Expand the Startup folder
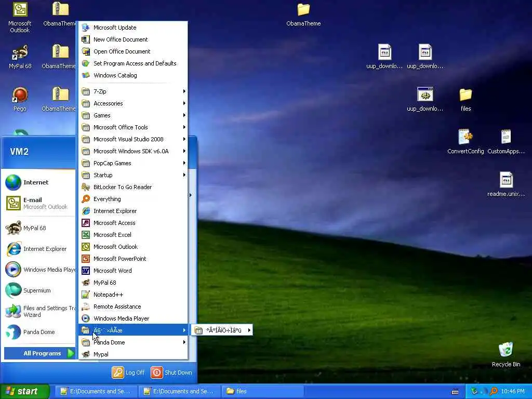 tap(133, 175)
